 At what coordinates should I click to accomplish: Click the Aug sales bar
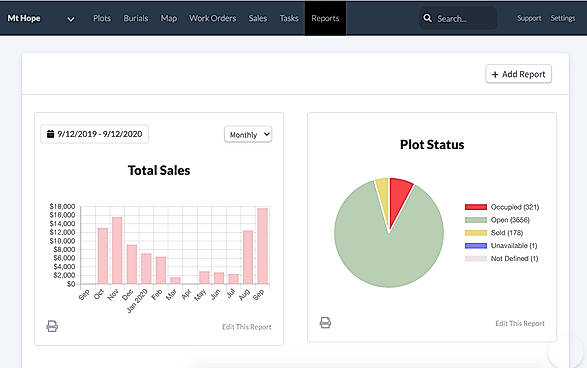click(248, 257)
